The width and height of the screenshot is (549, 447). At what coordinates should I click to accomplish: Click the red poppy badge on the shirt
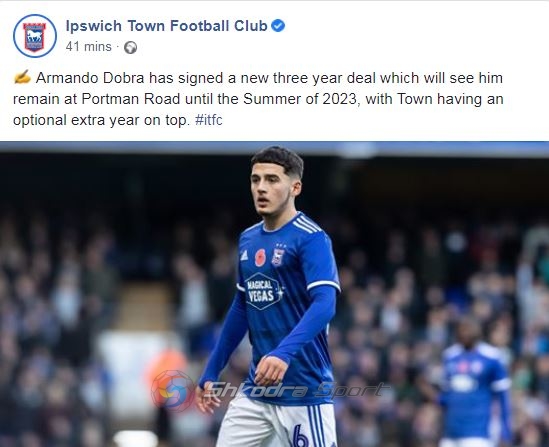[x=260, y=258]
